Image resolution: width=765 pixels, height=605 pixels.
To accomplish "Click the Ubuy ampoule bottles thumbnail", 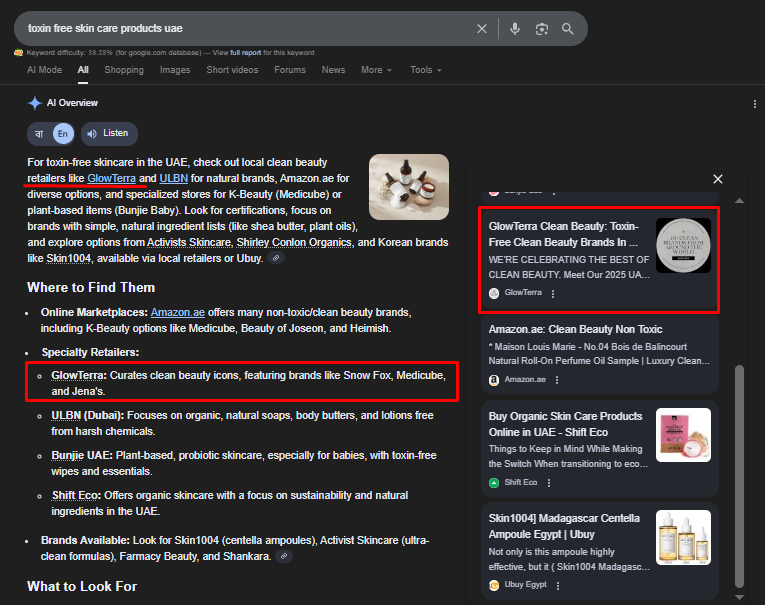I will click(683, 537).
